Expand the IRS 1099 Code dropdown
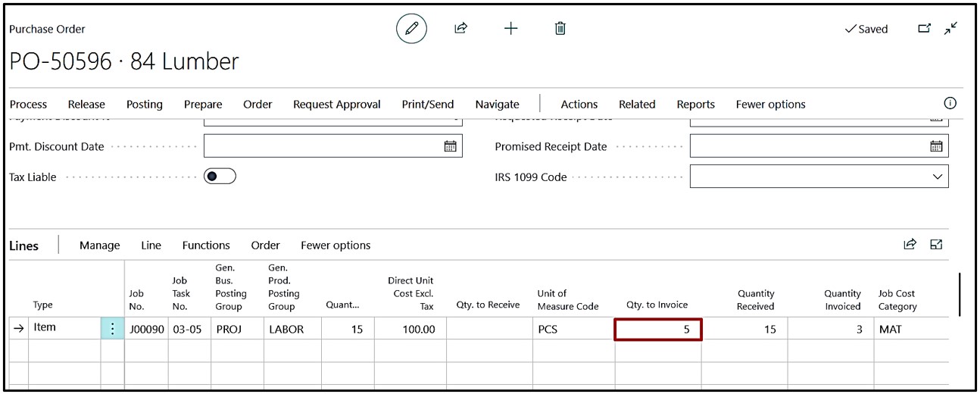 coord(938,177)
